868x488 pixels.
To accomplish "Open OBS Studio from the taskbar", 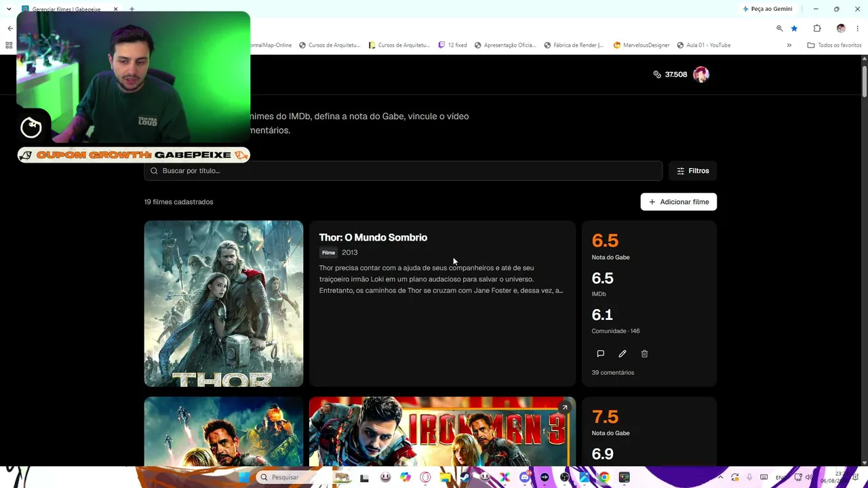I will click(565, 477).
